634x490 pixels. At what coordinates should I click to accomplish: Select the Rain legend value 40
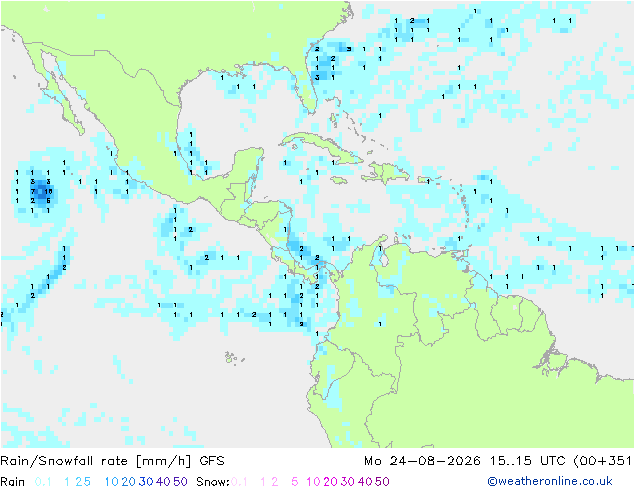coord(163,482)
